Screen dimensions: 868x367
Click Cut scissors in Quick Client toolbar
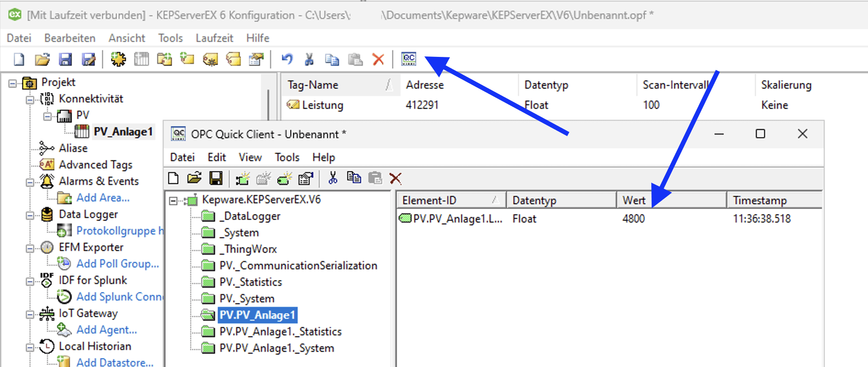[x=333, y=178]
